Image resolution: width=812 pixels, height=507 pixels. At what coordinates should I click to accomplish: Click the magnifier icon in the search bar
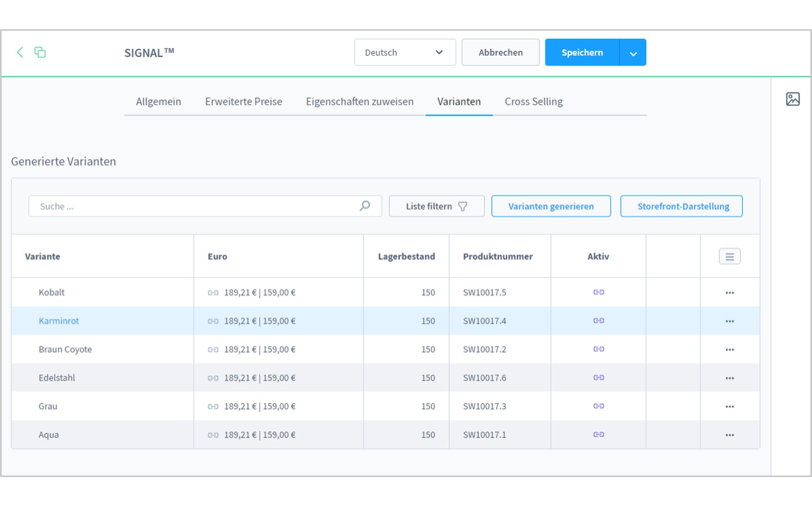(x=364, y=206)
